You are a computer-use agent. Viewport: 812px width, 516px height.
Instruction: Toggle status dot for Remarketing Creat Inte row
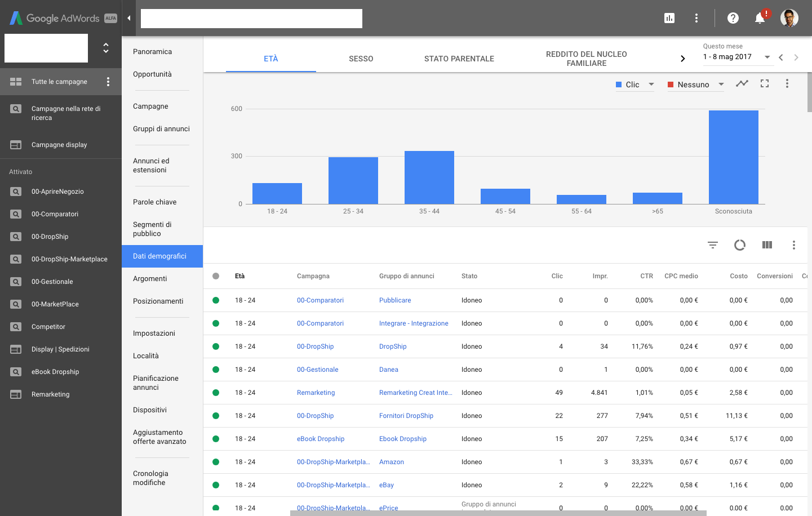tap(216, 393)
